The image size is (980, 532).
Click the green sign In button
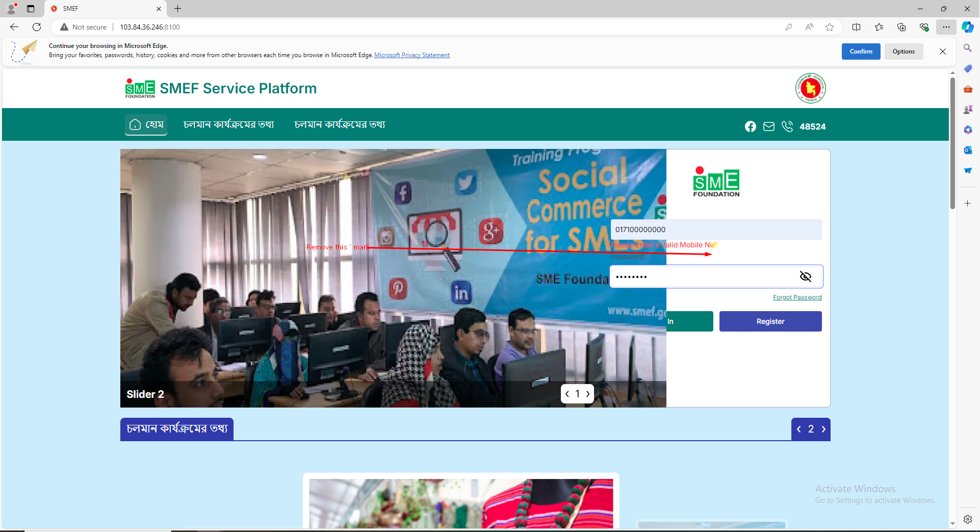coord(689,321)
